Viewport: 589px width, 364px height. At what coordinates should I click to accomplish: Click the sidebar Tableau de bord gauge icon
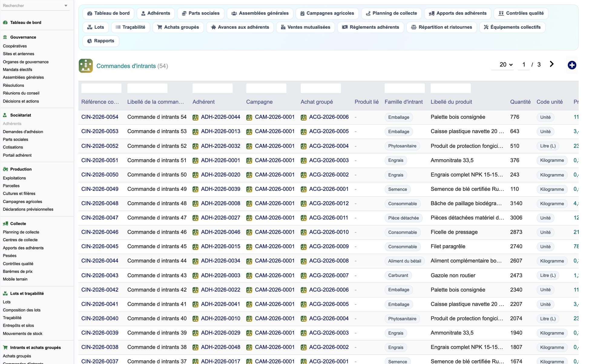[x=5, y=22]
